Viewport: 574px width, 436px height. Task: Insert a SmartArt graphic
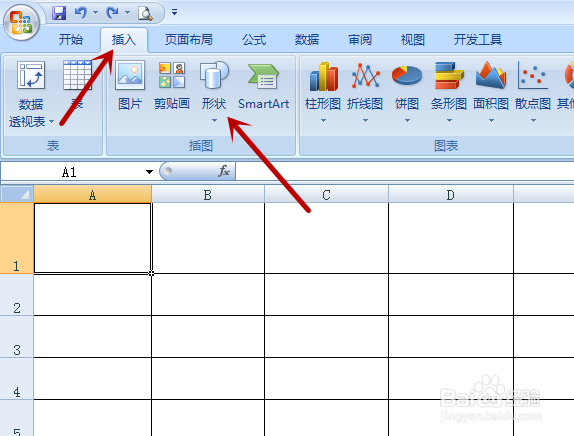click(x=264, y=86)
